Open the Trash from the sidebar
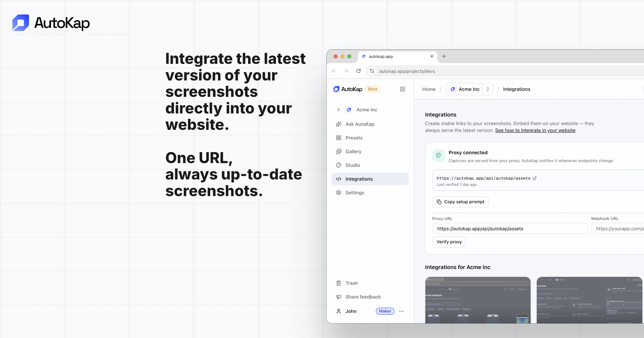Image resolution: width=644 pixels, height=338 pixels. pyautogui.click(x=338, y=283)
